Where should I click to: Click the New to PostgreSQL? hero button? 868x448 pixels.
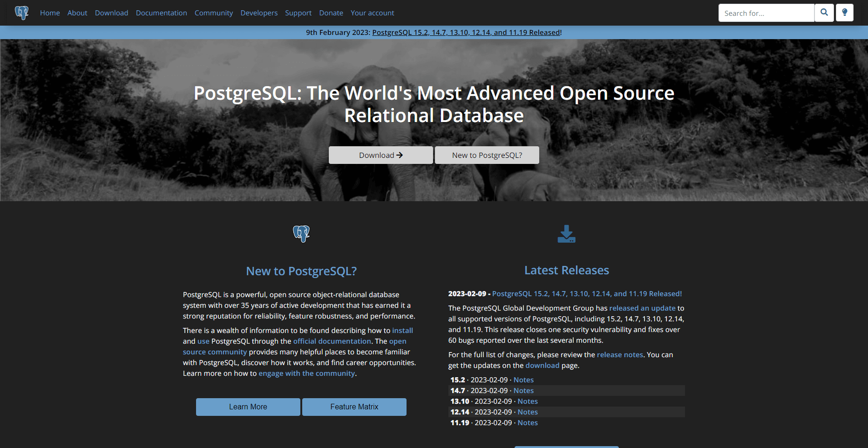487,155
